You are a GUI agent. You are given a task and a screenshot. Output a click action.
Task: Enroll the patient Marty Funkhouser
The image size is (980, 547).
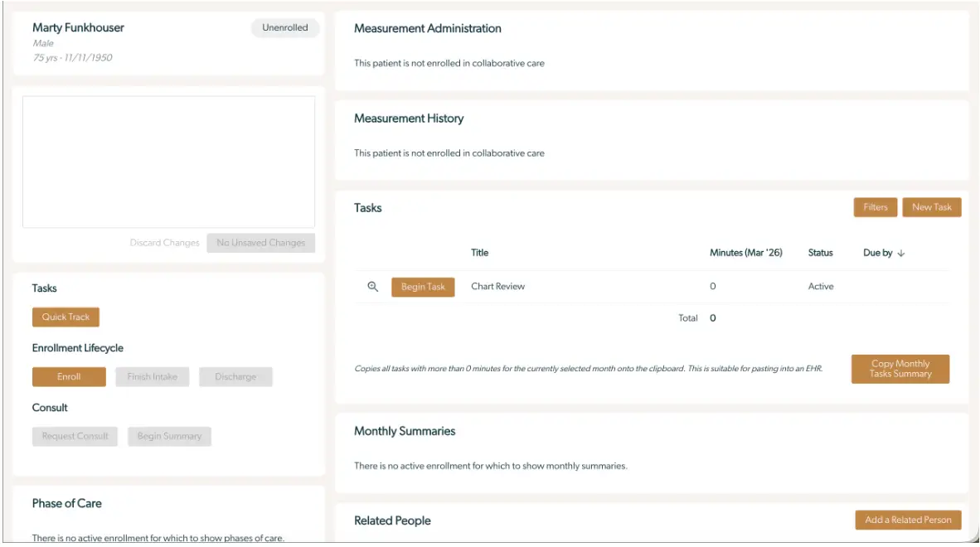tap(69, 376)
